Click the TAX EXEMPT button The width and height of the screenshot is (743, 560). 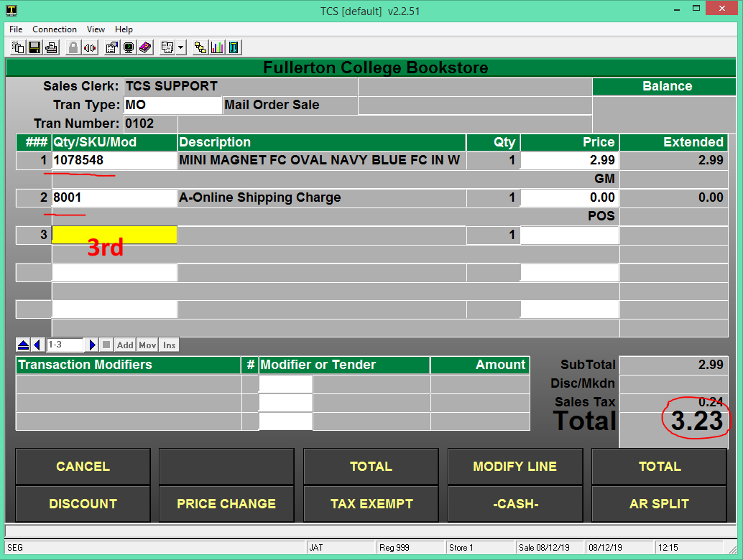tap(371, 504)
